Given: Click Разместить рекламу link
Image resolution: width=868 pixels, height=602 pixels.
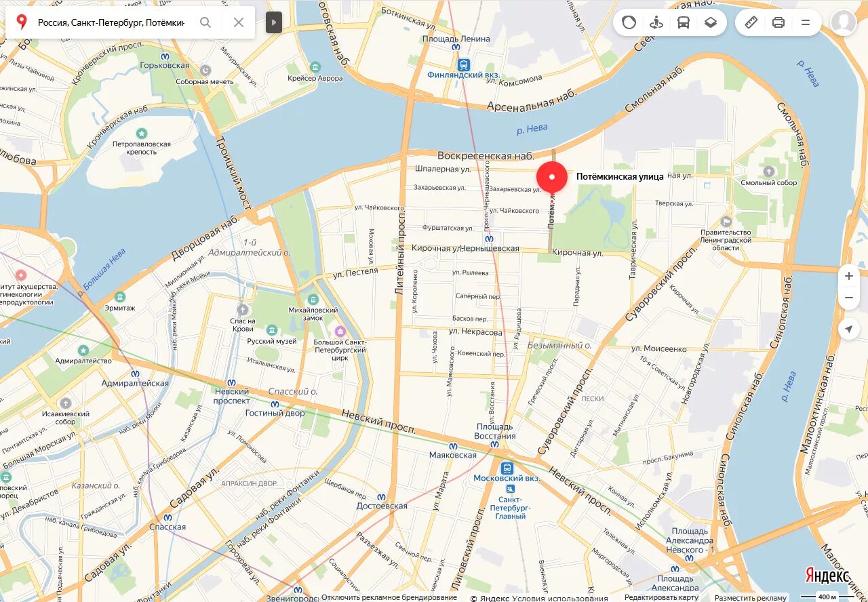Looking at the screenshot, I should (750, 598).
